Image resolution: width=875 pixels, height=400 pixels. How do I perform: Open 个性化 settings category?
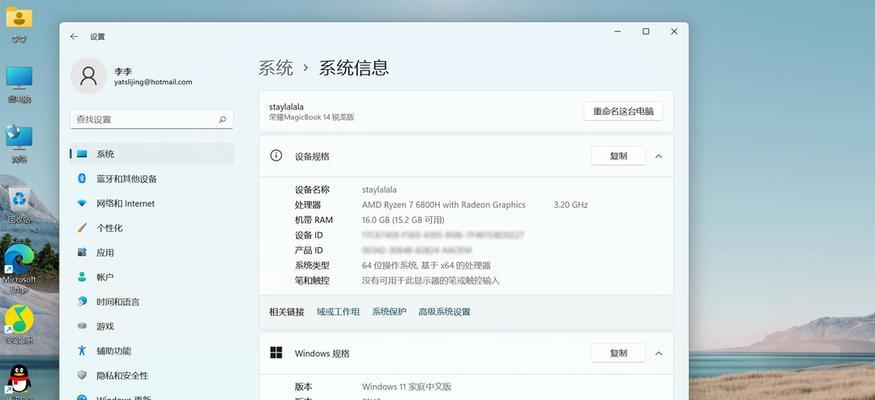pos(152,228)
